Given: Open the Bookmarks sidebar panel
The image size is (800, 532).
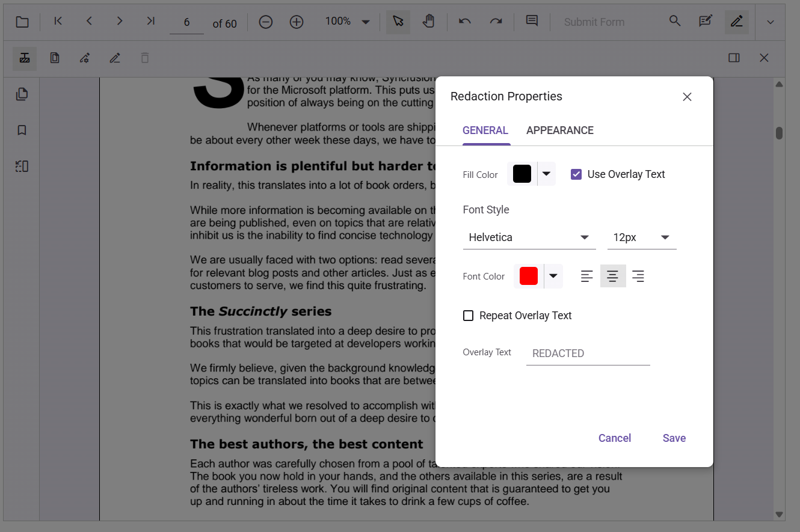Looking at the screenshot, I should 22,130.
